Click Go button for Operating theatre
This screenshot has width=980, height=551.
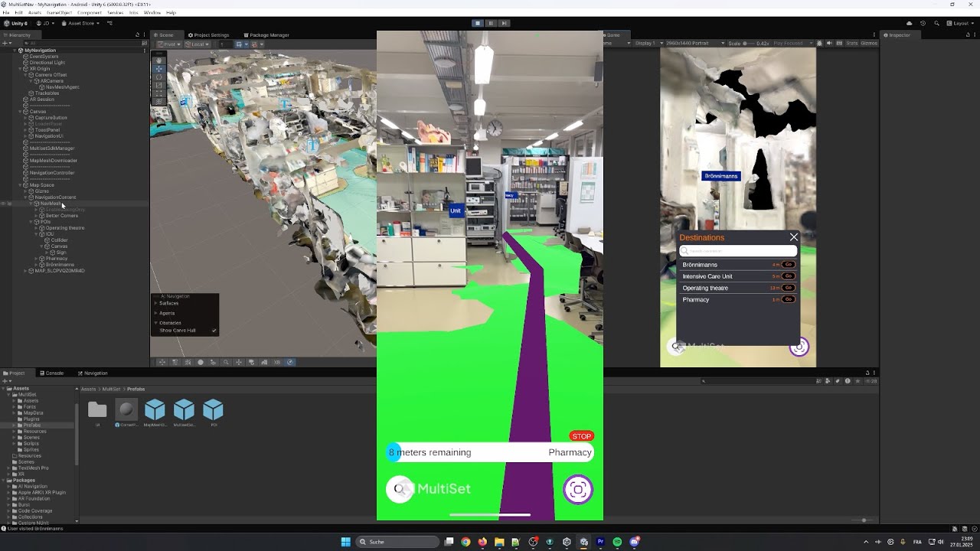(x=788, y=288)
